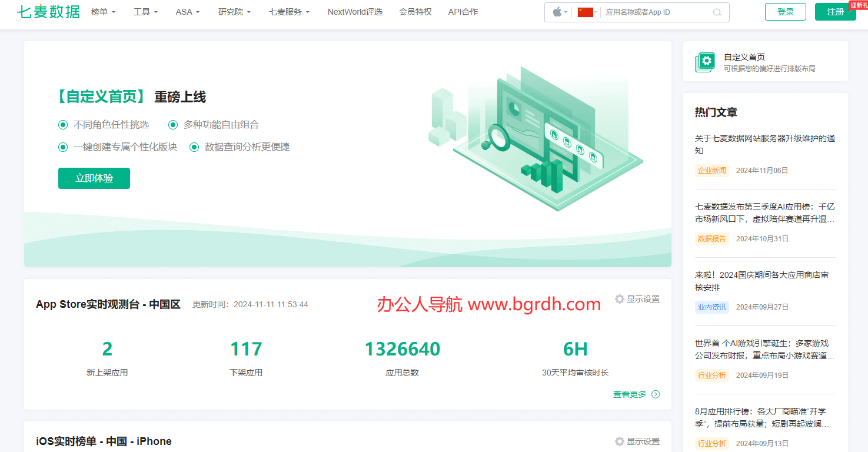This screenshot has width=868, height=452.
Task: Click the iOS实时榜单 - 中国 - iPhone heading
Action: pyautogui.click(x=104, y=441)
